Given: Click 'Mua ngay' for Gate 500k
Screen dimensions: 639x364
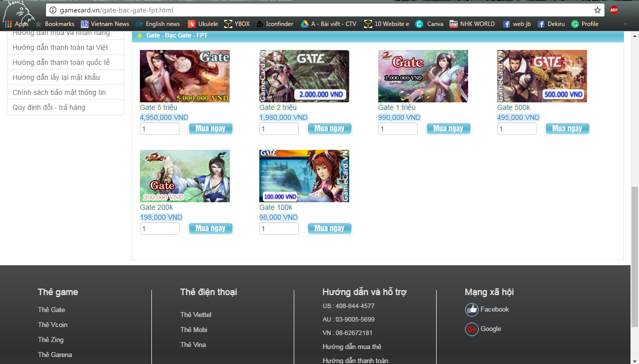Looking at the screenshot, I should 568,129.
